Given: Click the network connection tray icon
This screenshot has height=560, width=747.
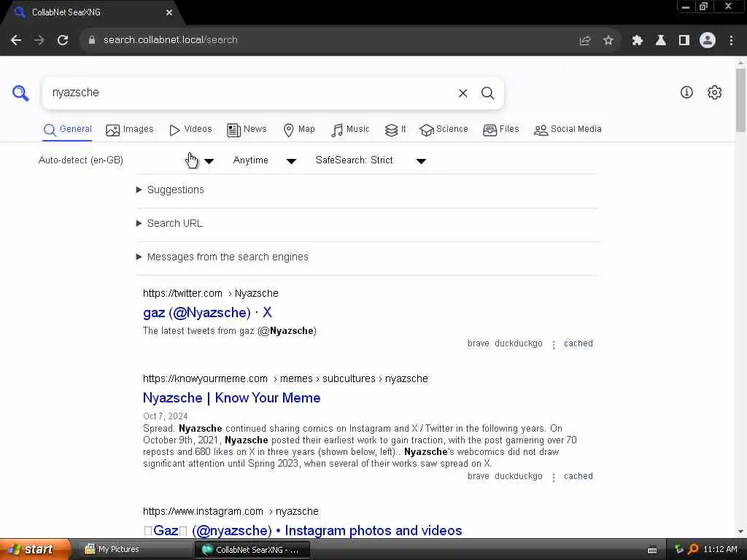Looking at the screenshot, I should tap(679, 550).
